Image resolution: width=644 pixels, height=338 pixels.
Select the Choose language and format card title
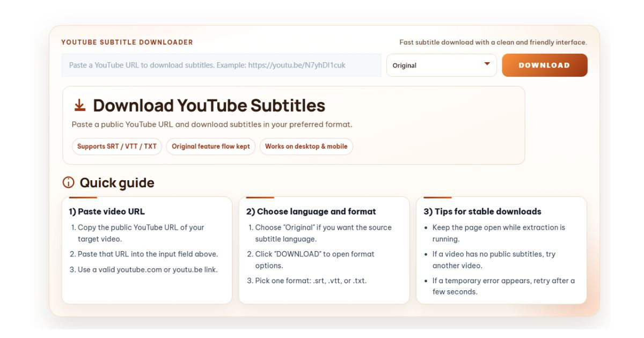311,211
